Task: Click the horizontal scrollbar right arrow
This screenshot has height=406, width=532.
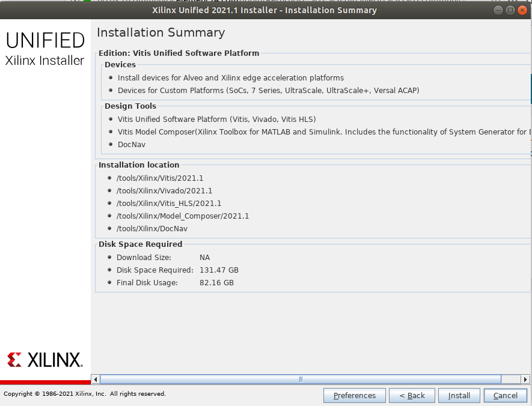Action: pyautogui.click(x=525, y=379)
